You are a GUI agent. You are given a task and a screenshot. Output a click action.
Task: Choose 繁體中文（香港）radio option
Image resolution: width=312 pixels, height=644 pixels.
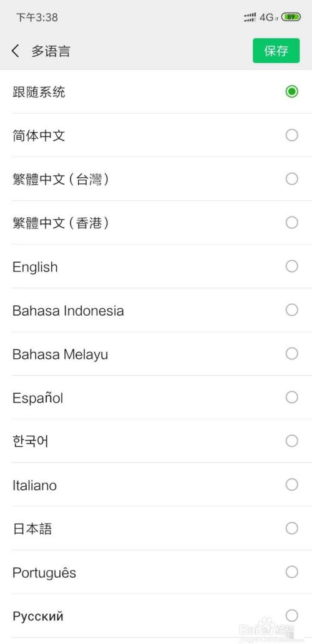(292, 223)
